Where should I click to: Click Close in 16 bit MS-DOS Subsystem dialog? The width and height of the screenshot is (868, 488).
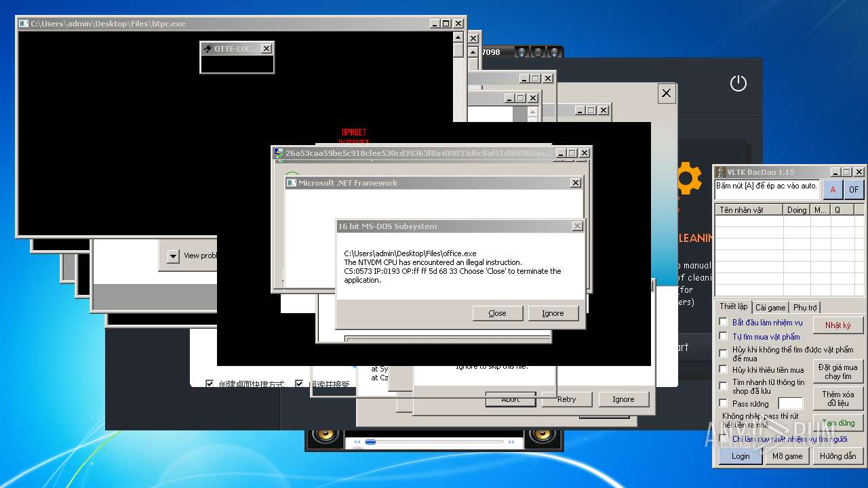[497, 313]
